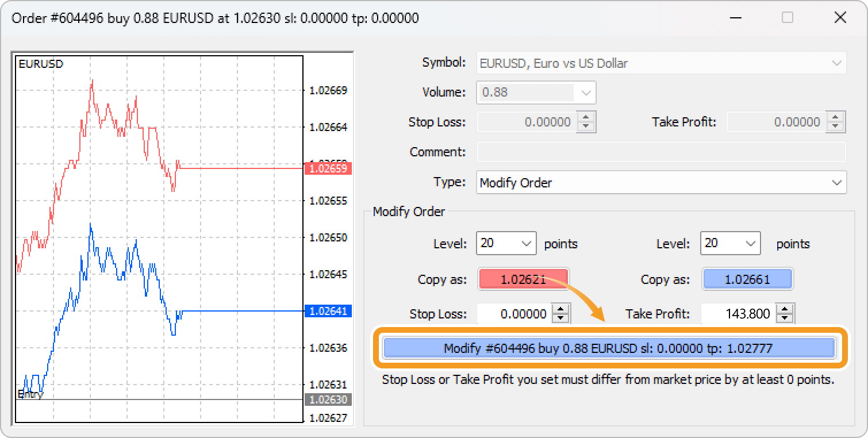
Task: Increase Stop Loss with up arrow in Modify Order
Action: click(x=560, y=309)
